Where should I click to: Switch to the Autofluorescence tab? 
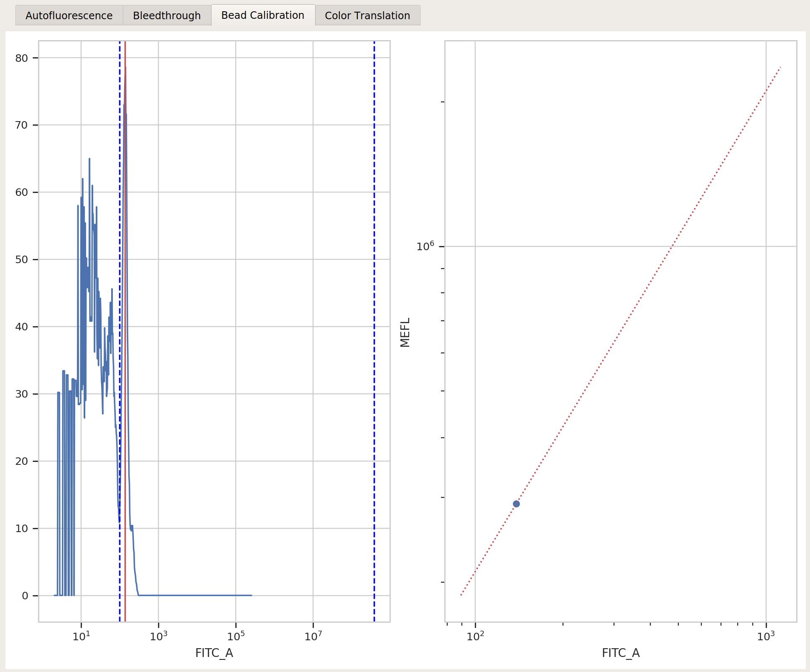click(x=69, y=15)
